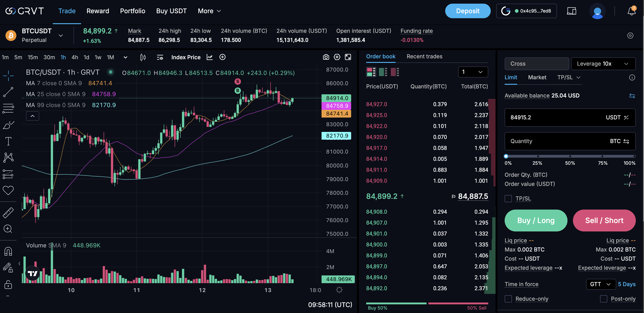Viewport: 644px width, 313px height.
Task: Select the Market order tab
Action: click(537, 77)
